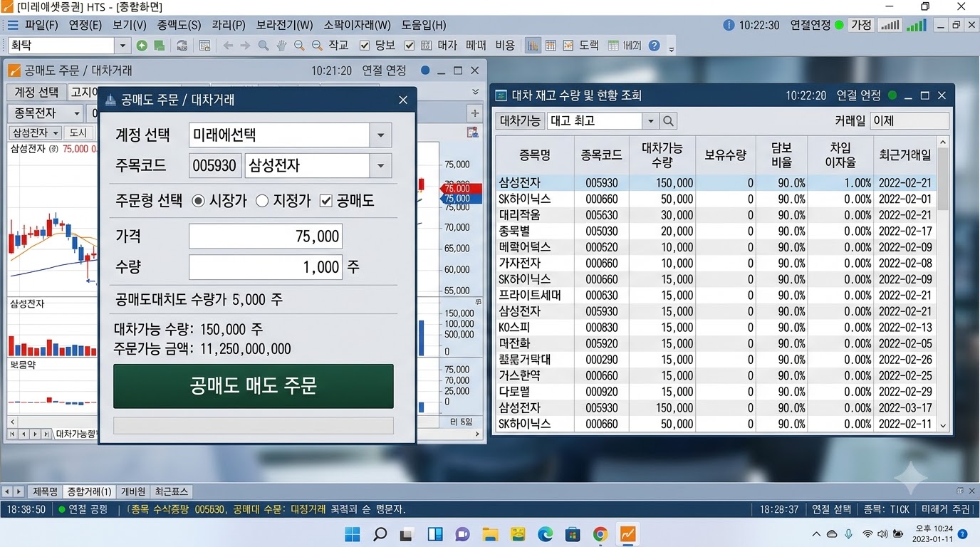The height and width of the screenshot is (547, 980).
Task: Click the calendar schedule icon in toolbar
Action: (204, 46)
